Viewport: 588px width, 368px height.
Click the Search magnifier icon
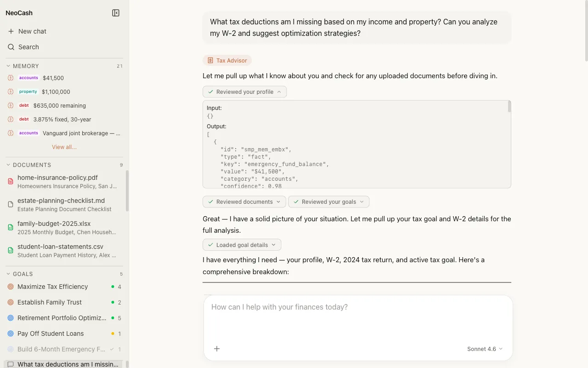click(x=11, y=47)
